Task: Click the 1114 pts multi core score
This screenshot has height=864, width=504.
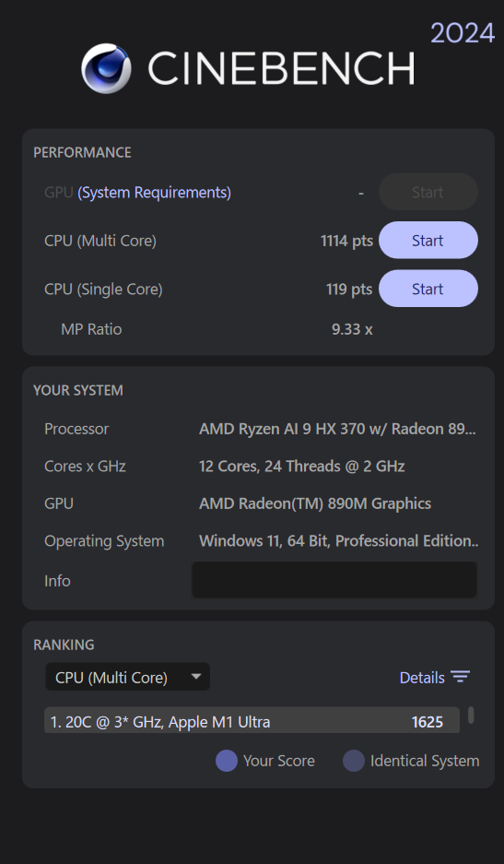Action: [x=346, y=241]
